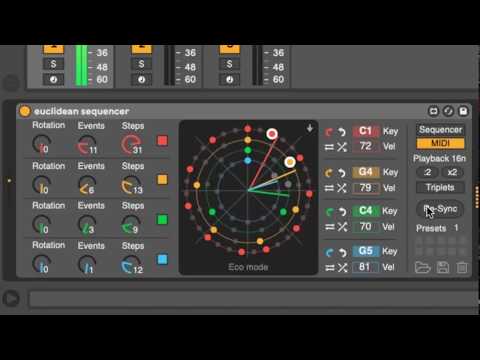Click the down arrow in the circle display
This screenshot has height=360, width=480.
coord(310,128)
